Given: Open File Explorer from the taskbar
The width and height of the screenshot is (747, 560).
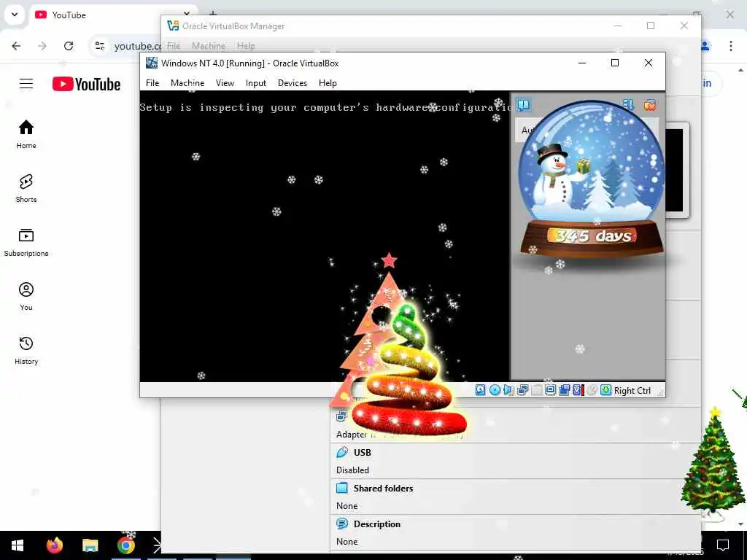Looking at the screenshot, I should 90,545.
